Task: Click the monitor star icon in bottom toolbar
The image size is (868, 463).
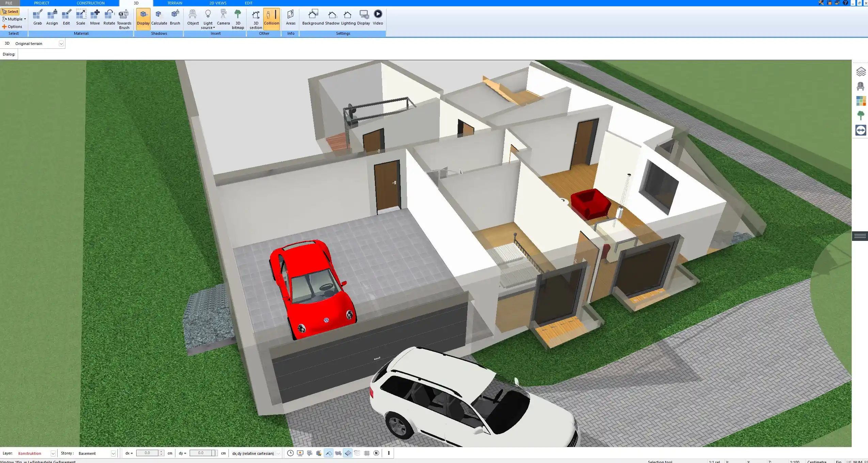Action: [300, 453]
